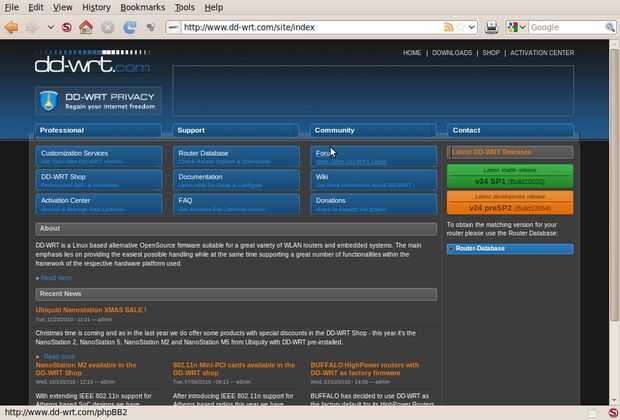Bookmark this page with the star icon
620x420 pixels.
pyautogui.click(x=460, y=27)
